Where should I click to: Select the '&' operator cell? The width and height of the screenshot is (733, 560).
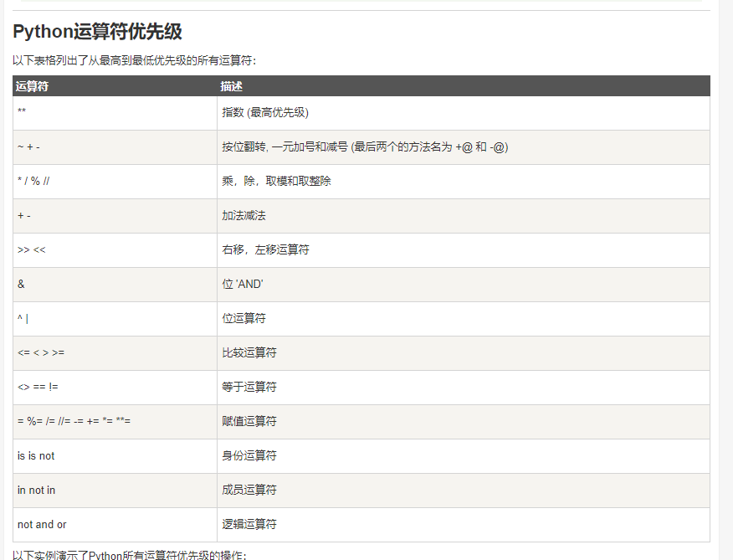(115, 285)
